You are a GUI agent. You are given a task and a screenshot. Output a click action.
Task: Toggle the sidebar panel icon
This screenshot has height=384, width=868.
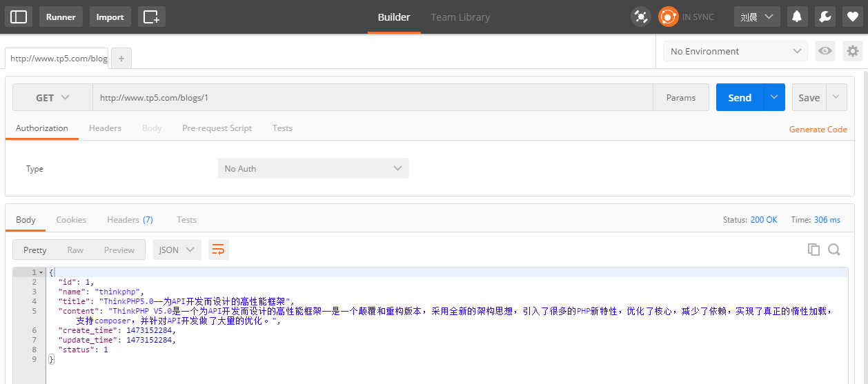(19, 17)
